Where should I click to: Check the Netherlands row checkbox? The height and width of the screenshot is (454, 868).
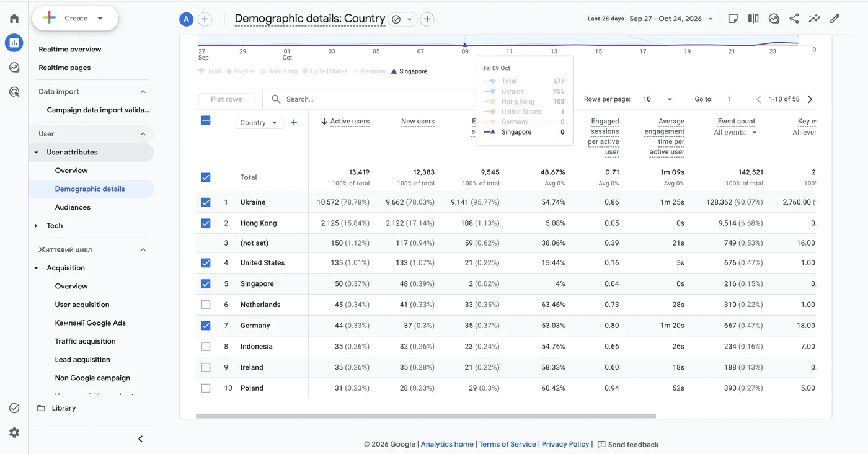(206, 305)
